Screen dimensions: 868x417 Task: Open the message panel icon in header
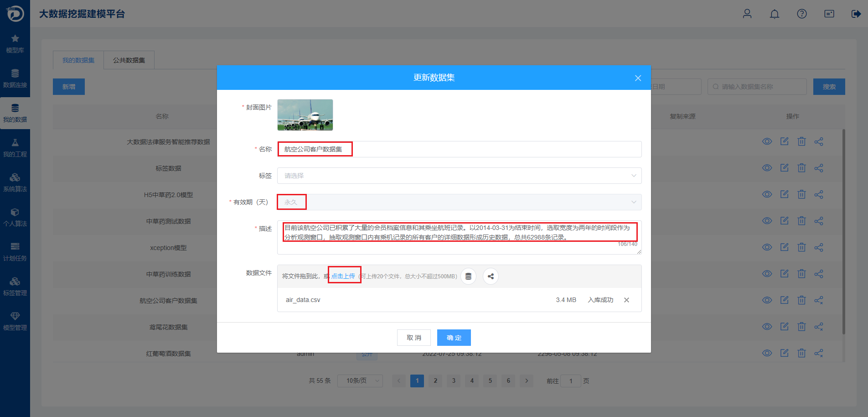[x=829, y=14]
